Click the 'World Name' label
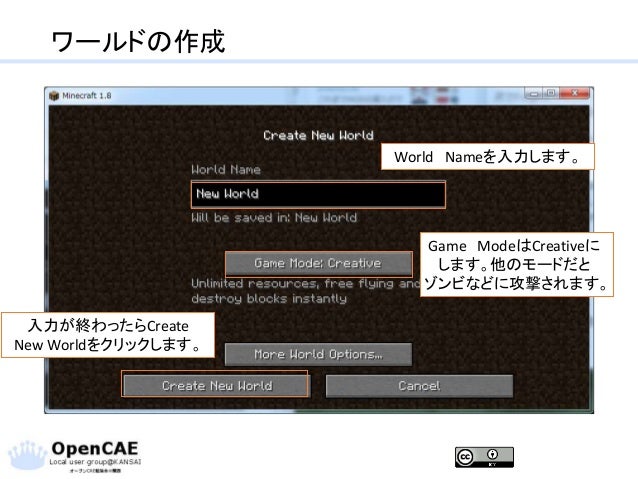Image resolution: width=638 pixels, height=479 pixels. (226, 169)
